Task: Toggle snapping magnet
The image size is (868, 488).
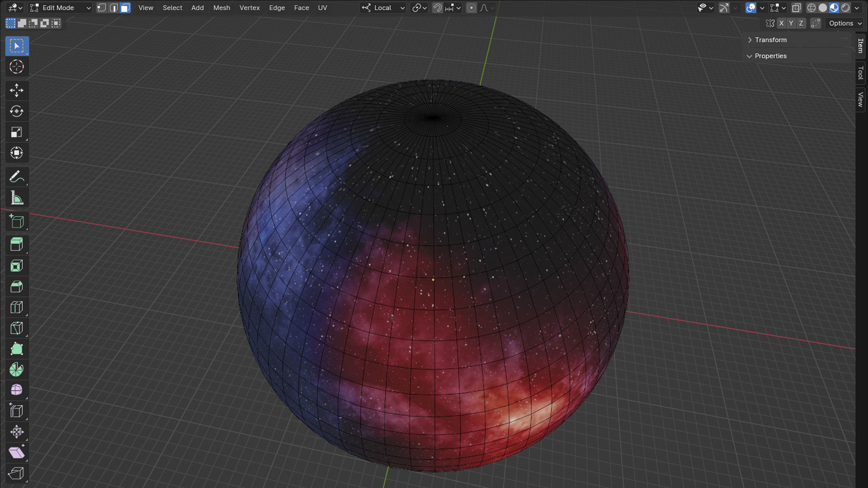Action: [x=437, y=8]
